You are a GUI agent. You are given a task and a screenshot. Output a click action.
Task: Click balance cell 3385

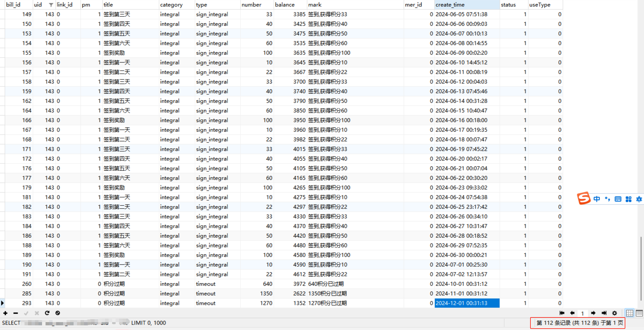(290, 14)
